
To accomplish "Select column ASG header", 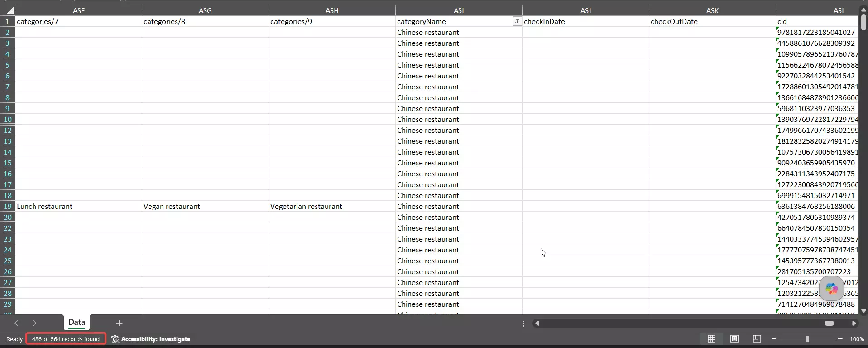I will [205, 10].
